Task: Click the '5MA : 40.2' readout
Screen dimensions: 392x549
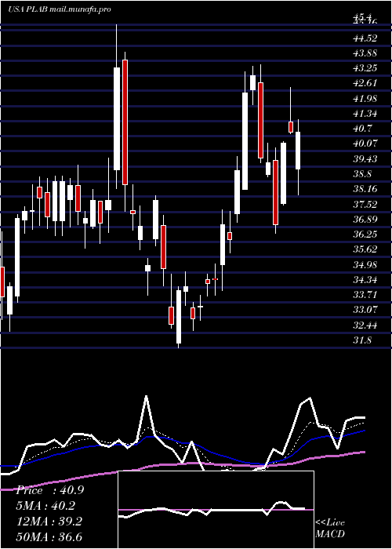Action: click(x=45, y=506)
